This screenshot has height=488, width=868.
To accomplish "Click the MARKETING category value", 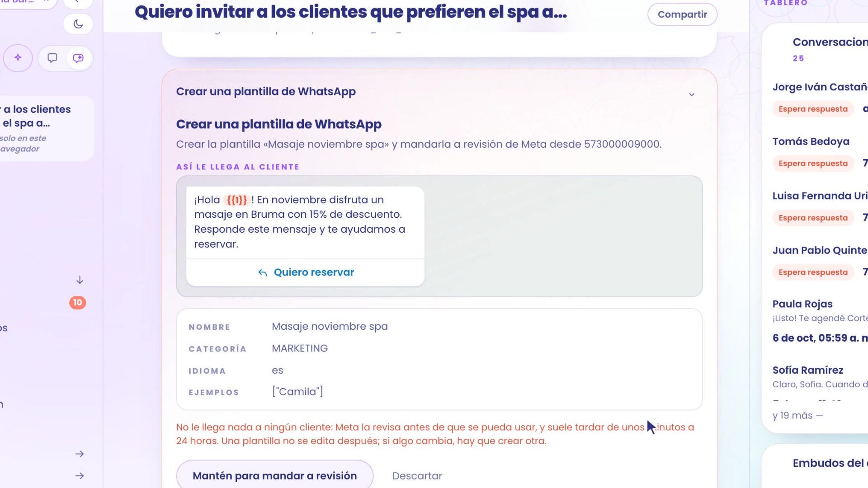I will (x=300, y=348).
